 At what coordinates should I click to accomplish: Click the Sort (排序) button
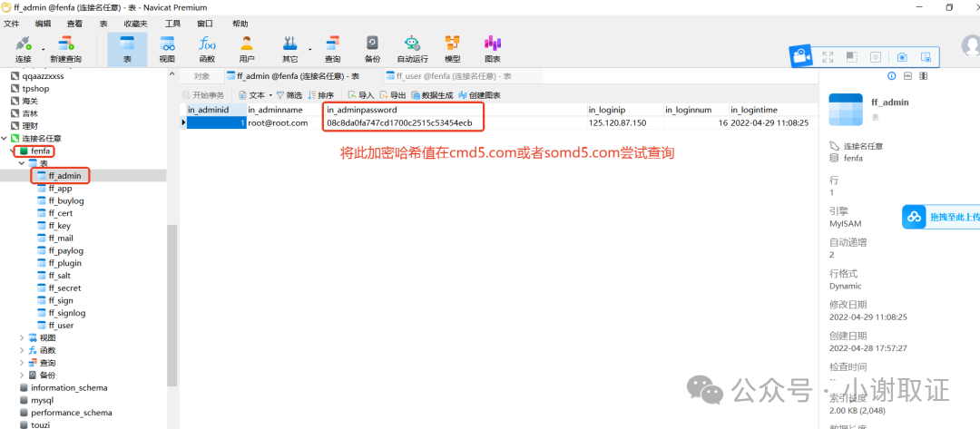[x=320, y=95]
